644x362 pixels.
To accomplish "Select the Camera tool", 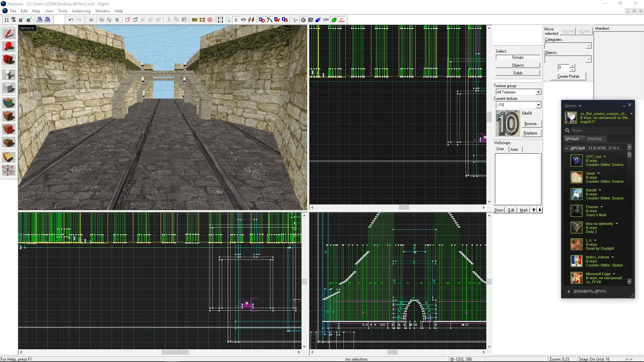I will (x=9, y=60).
